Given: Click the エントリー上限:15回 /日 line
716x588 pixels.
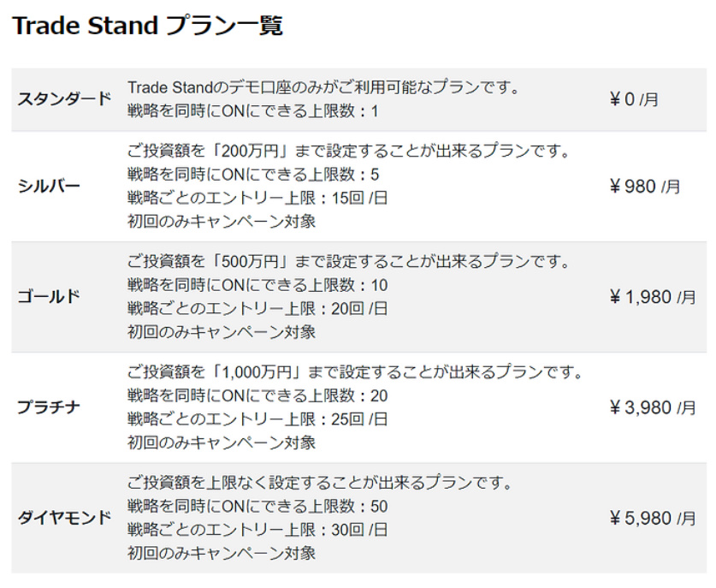Looking at the screenshot, I should 257,198.
